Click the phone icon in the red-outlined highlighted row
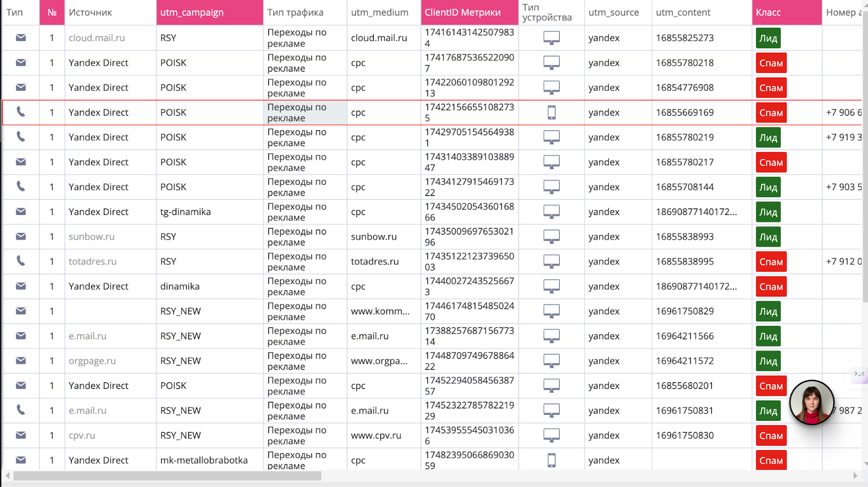The height and width of the screenshot is (487, 868). click(21, 112)
